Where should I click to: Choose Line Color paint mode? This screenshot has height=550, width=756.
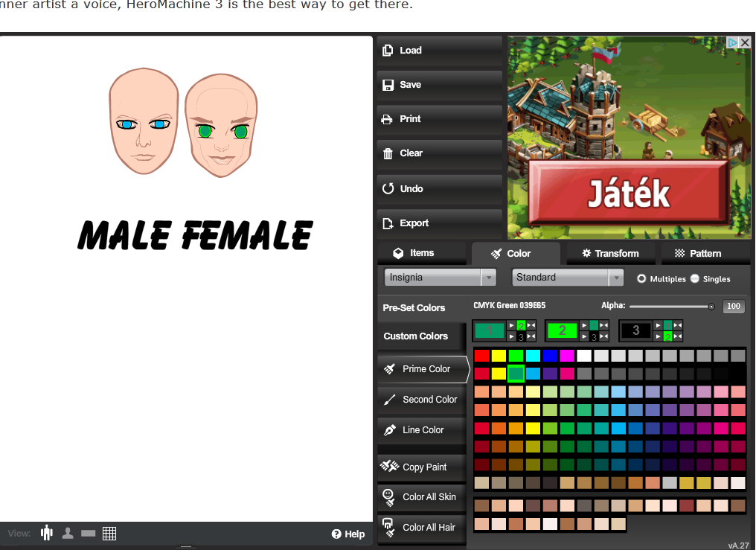click(422, 430)
